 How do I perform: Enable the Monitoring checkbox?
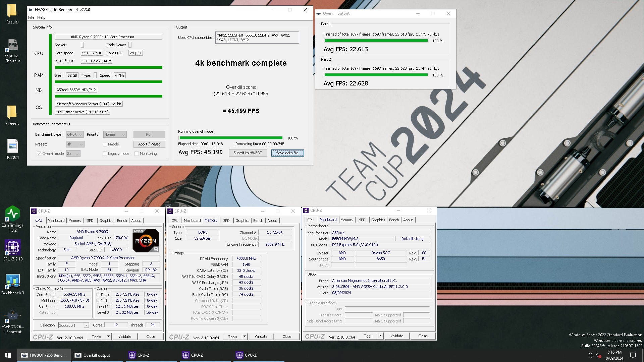pyautogui.click(x=137, y=154)
